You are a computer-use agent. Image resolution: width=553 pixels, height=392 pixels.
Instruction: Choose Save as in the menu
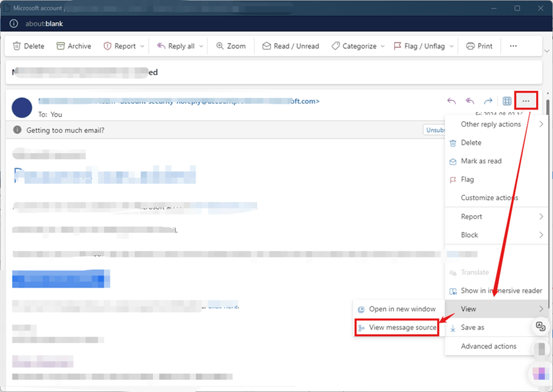[488, 327]
